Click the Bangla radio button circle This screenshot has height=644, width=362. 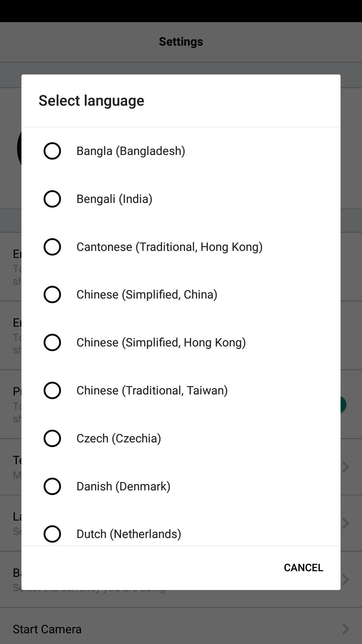52,151
